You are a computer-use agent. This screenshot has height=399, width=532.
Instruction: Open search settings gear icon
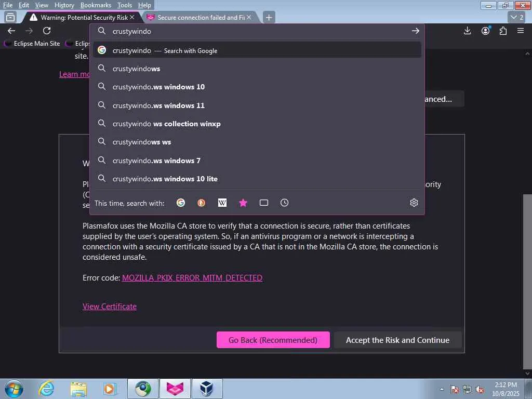click(414, 203)
